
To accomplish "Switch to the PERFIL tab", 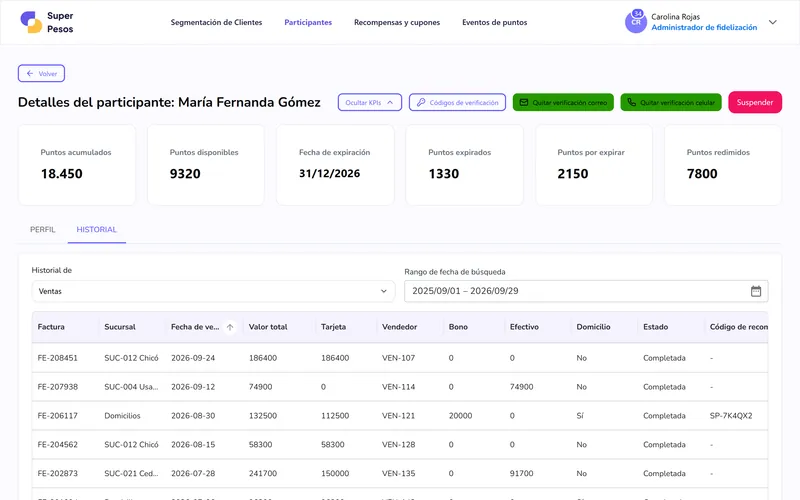I will [42, 230].
